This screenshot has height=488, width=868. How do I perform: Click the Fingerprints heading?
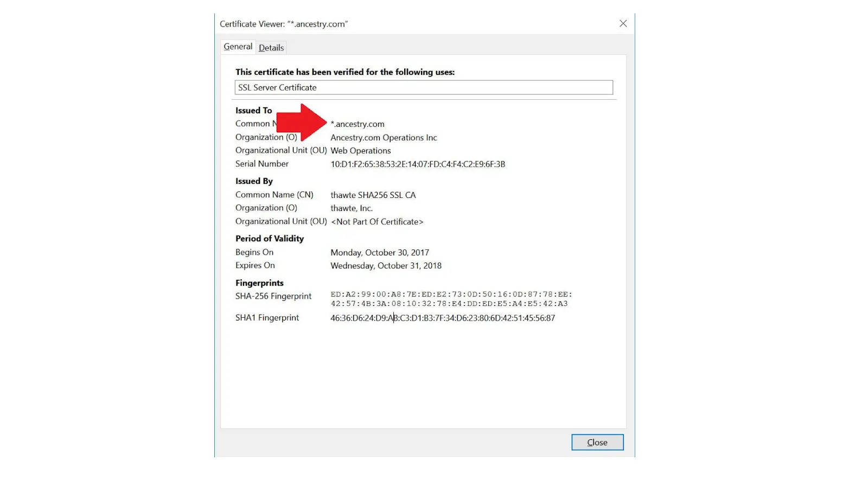[259, 283]
